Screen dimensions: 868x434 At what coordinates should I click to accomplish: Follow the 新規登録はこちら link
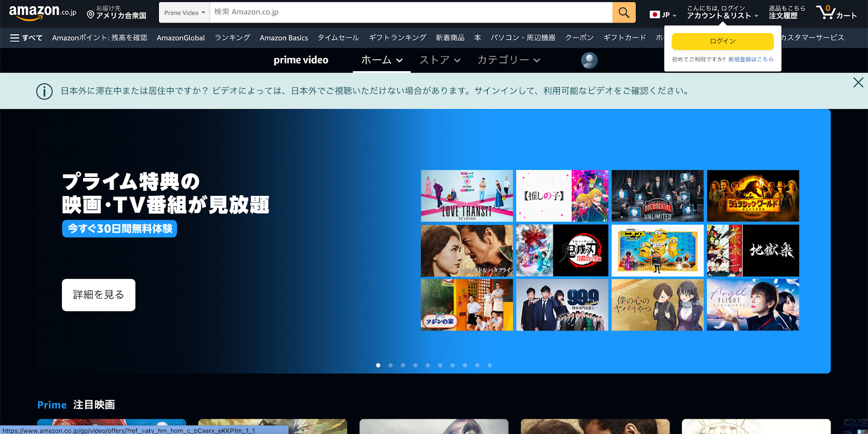click(x=751, y=60)
